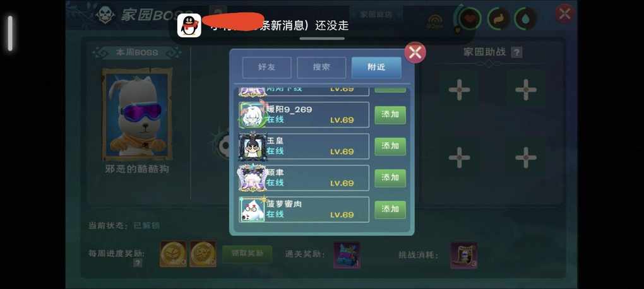Add player 暖阳9_269
Screen dimensions: 644x289
390,115
